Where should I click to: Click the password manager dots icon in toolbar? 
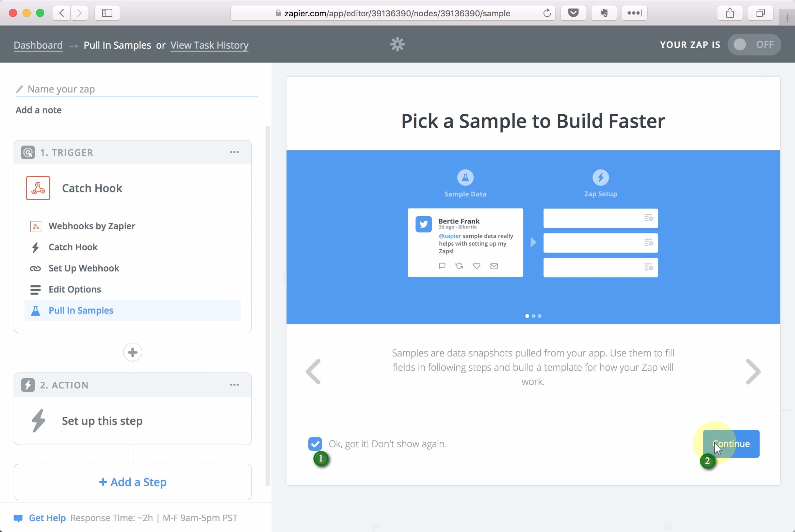point(634,13)
